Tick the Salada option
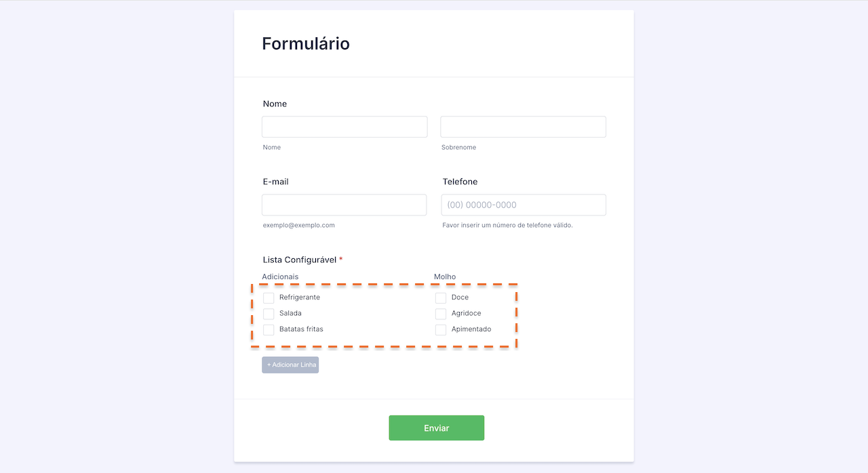Screen dimensions: 868x473 [269, 314]
